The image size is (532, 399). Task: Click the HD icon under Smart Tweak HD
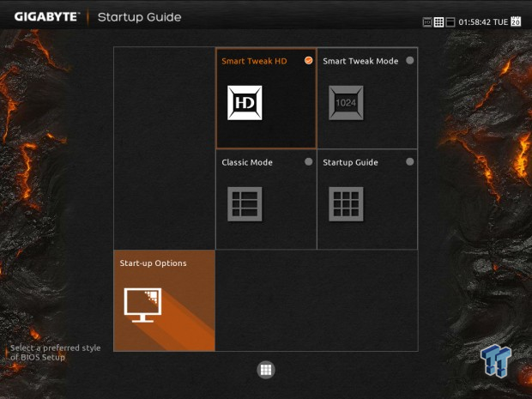point(245,103)
